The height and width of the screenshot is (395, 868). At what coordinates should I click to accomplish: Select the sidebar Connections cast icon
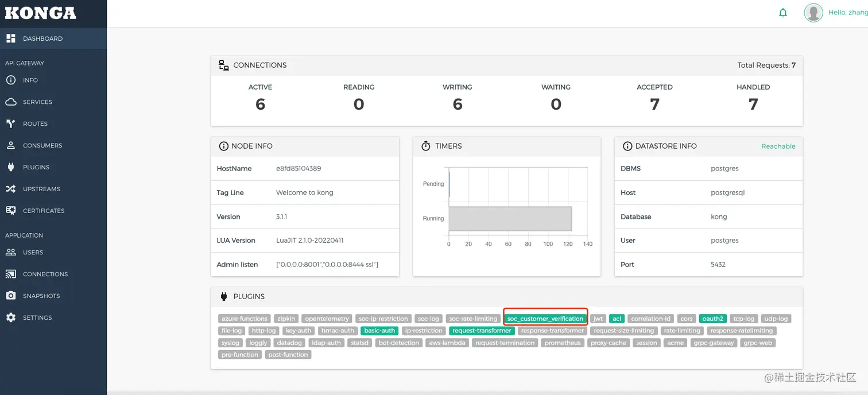(10, 274)
